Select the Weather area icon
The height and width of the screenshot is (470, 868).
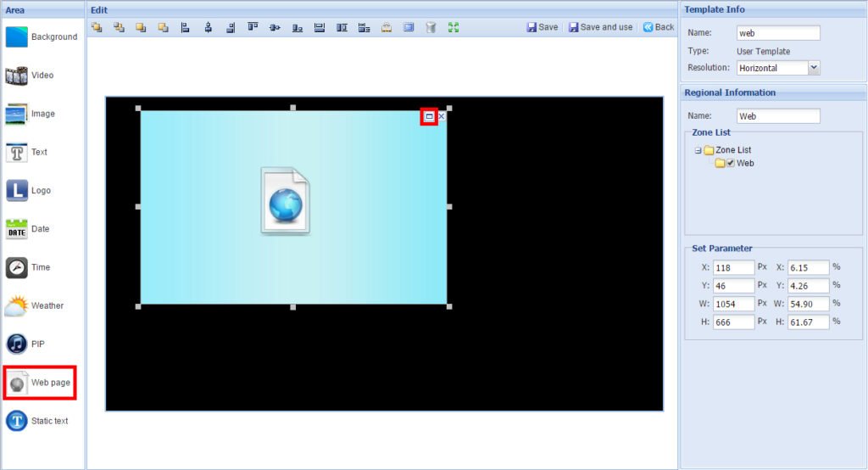tap(18, 305)
